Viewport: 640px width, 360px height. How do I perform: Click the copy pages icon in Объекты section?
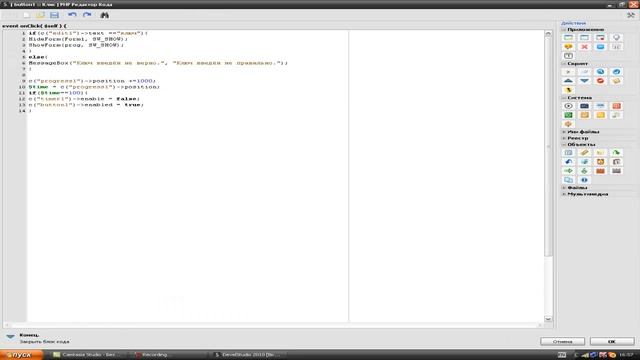[568, 180]
